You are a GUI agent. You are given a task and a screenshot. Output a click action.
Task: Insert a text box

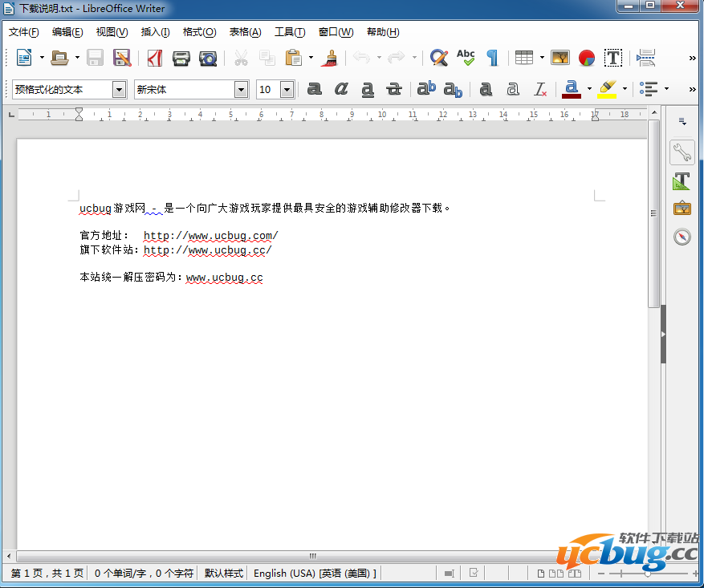613,58
